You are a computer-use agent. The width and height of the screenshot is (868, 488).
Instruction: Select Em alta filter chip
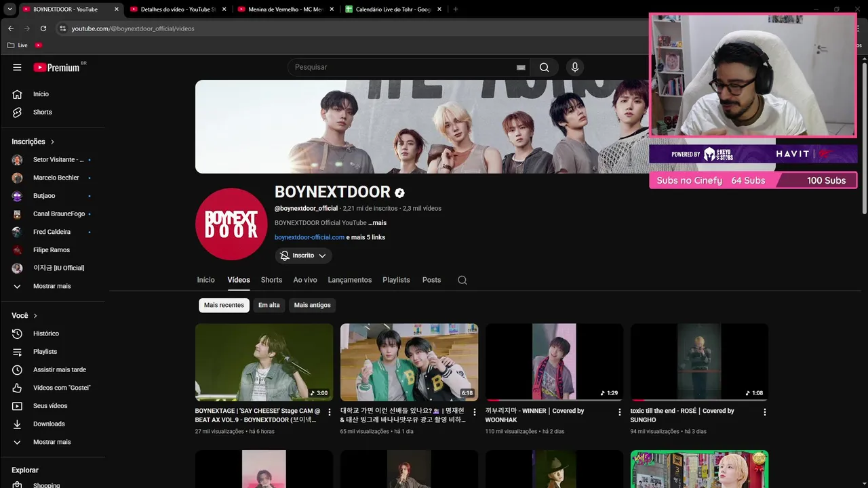pos(269,305)
